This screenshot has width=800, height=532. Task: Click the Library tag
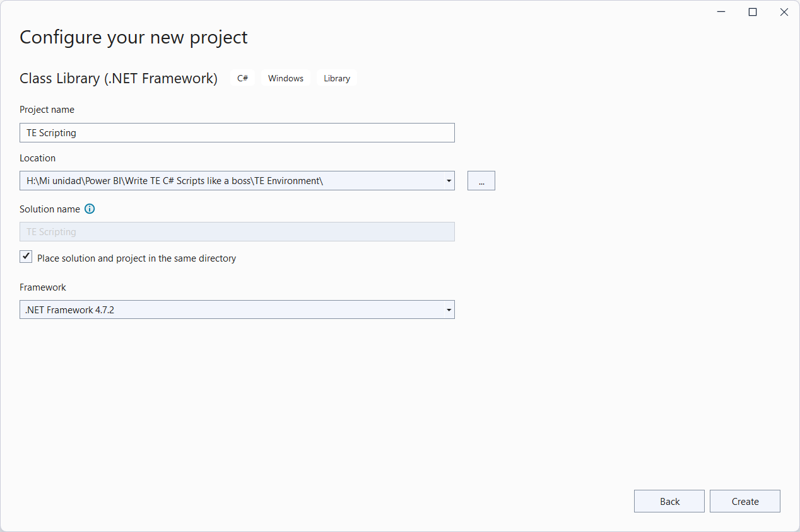click(x=337, y=78)
